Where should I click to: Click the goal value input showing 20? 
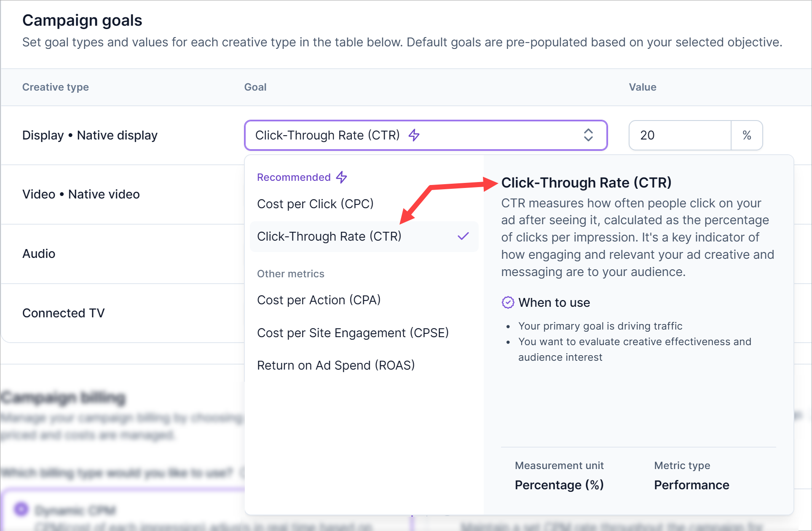pos(679,135)
